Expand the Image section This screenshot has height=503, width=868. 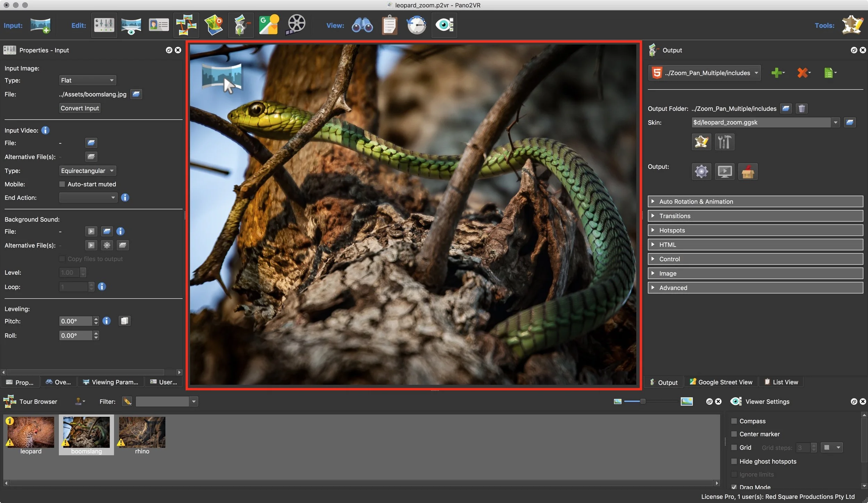(755, 273)
